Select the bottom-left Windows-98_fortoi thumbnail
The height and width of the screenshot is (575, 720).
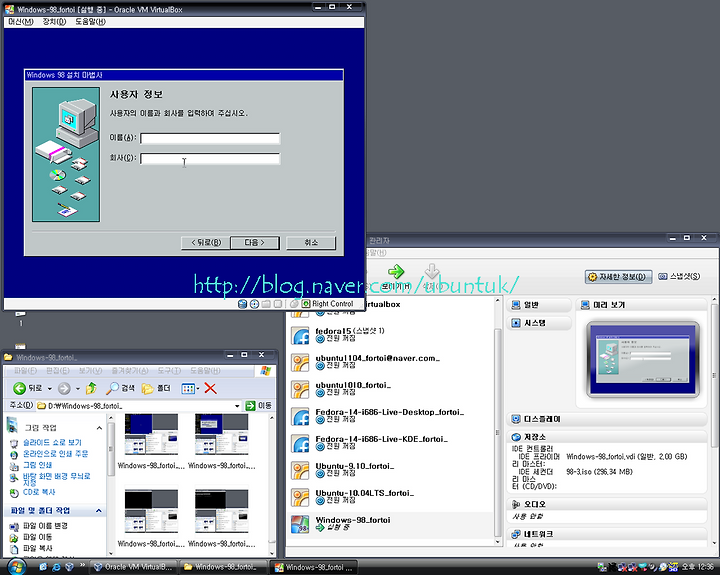point(151,511)
